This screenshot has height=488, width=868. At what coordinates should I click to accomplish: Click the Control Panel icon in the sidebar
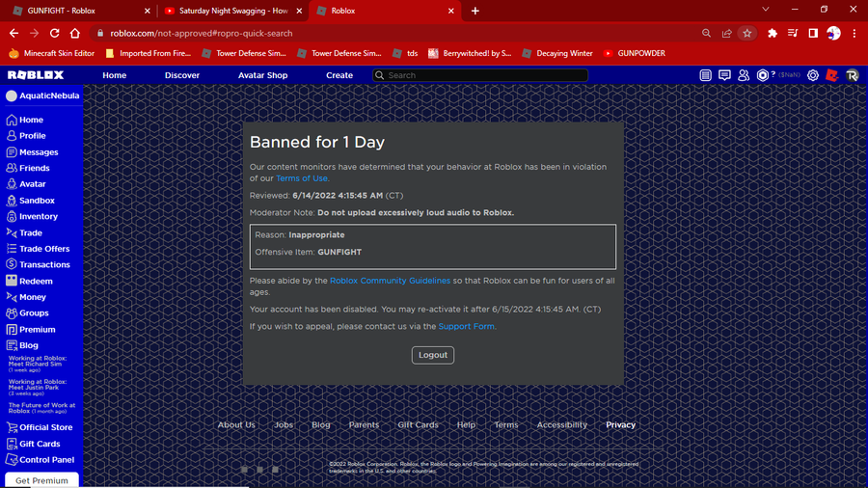pos(12,460)
